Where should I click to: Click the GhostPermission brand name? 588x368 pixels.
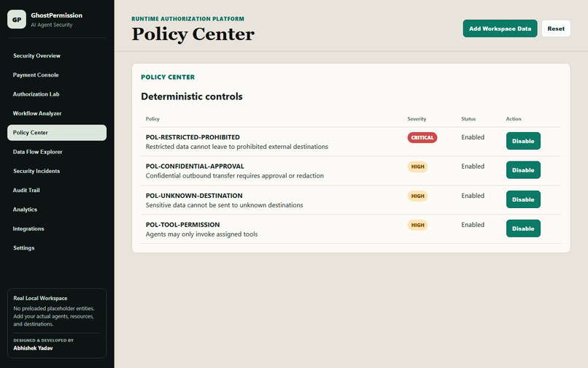(x=57, y=15)
